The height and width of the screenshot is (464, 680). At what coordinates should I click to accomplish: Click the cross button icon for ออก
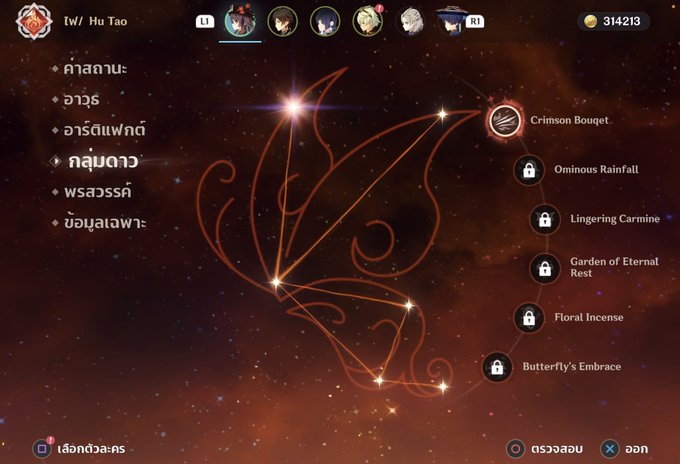(x=610, y=448)
